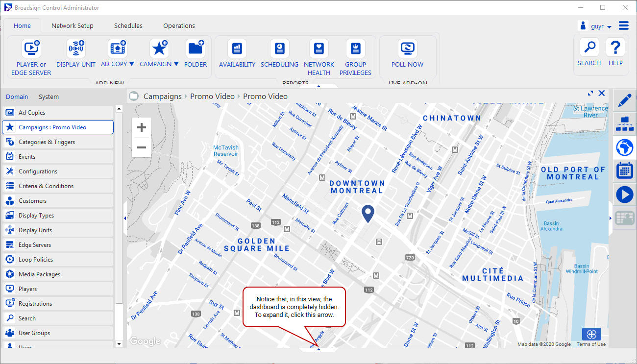Screen dimensions: 637x364
Task: Open Criteria & Conditions
Action: pyautogui.click(x=58, y=186)
